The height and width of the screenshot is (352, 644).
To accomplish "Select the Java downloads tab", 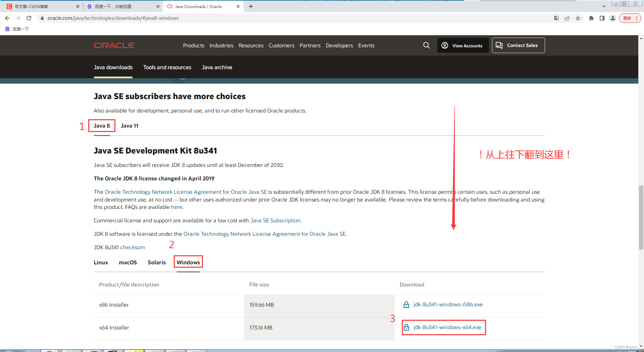I will pos(113,67).
